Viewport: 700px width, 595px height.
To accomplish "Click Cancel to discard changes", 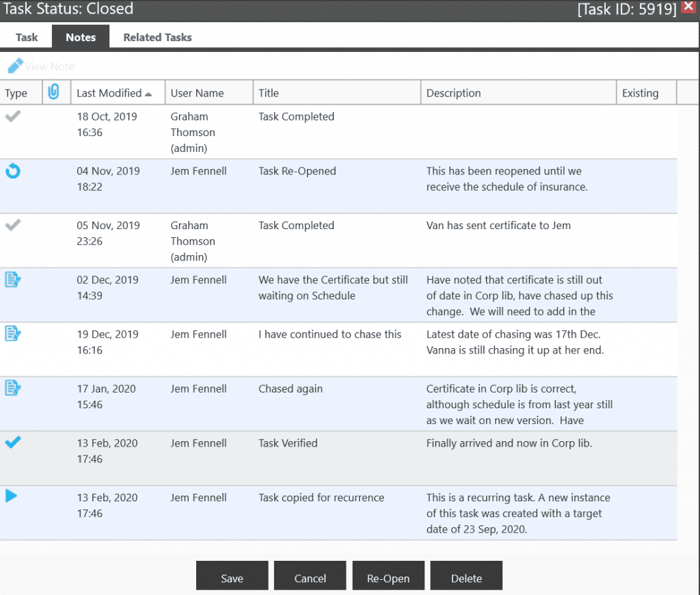I will (310, 575).
